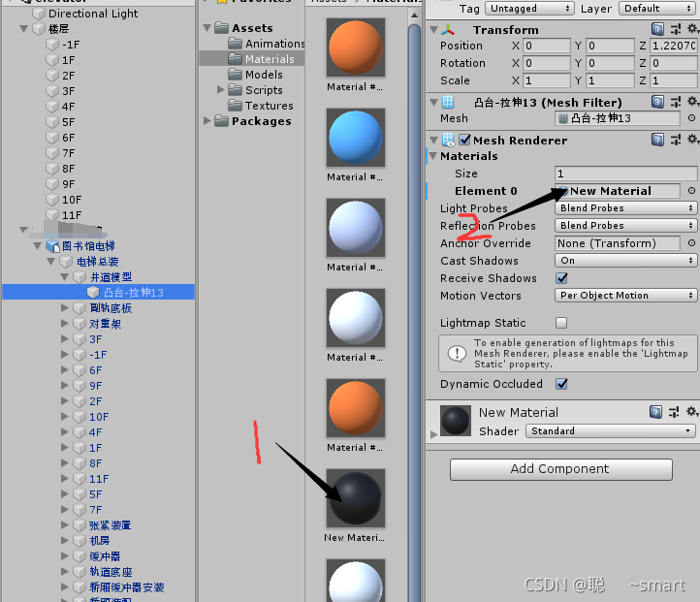Screen dimensions: 700x602
Task: Open Transform component help icon
Action: [657, 29]
